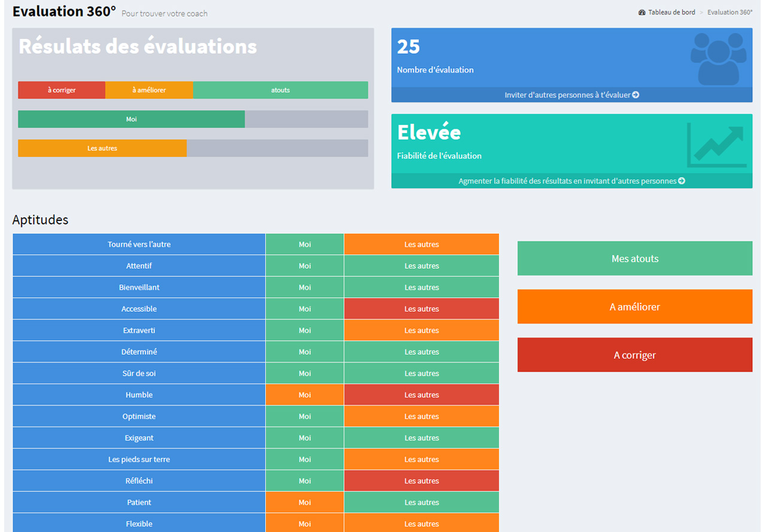Click the orange Les autres progress bar
This screenshot has height=532, width=766.
102,148
